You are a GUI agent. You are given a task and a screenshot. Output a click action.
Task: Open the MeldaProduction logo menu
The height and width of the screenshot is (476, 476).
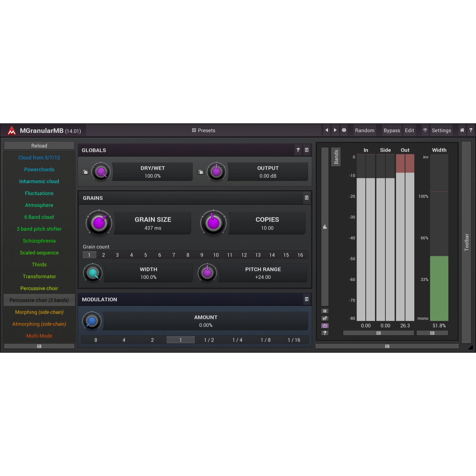pos(11,131)
